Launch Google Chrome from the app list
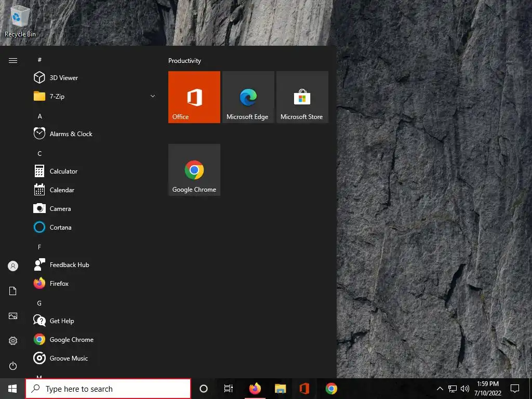Image resolution: width=532 pixels, height=399 pixels. pos(95,339)
